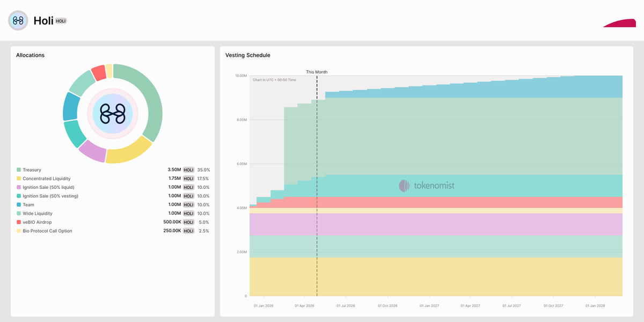Viewport: 644px width, 322px height.
Task: Click the light blue top area of chart
Action: point(483,89)
